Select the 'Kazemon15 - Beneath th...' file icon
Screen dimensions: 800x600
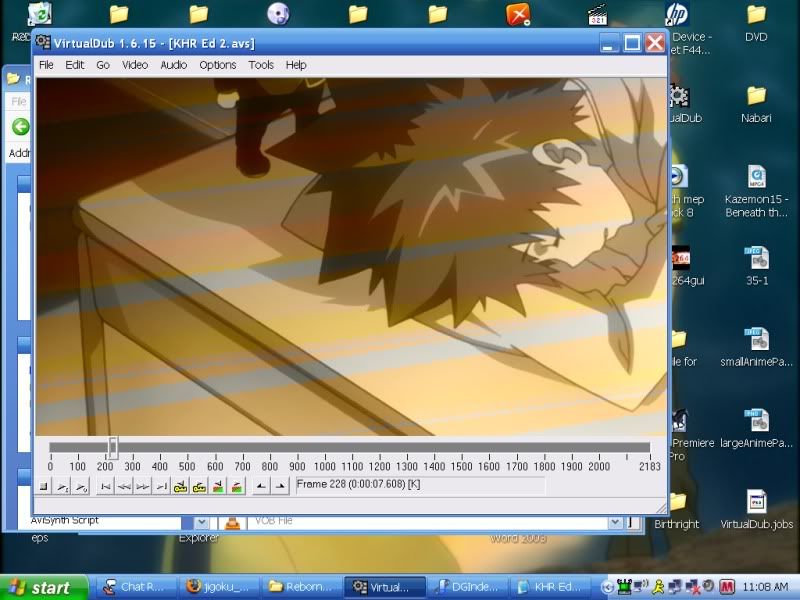(757, 191)
